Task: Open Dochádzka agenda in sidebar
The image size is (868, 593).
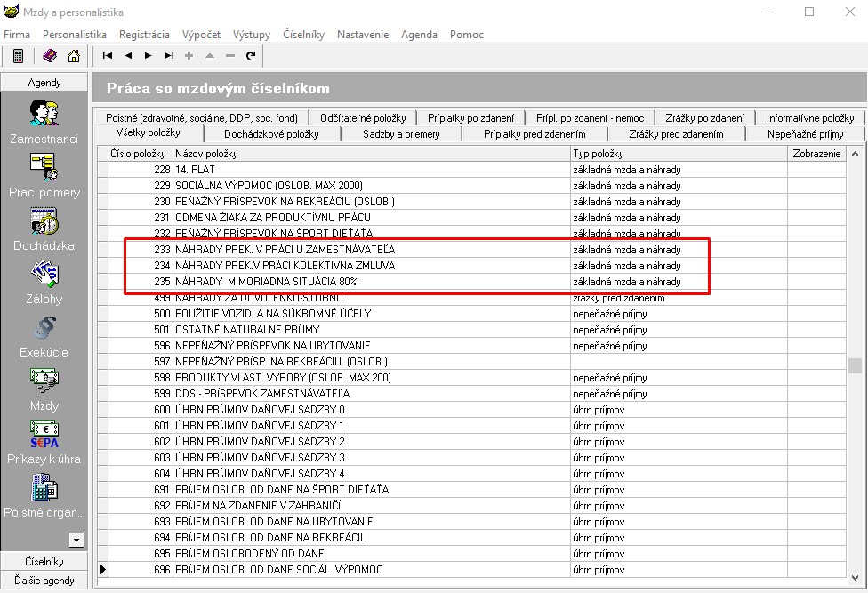Action: point(44,229)
